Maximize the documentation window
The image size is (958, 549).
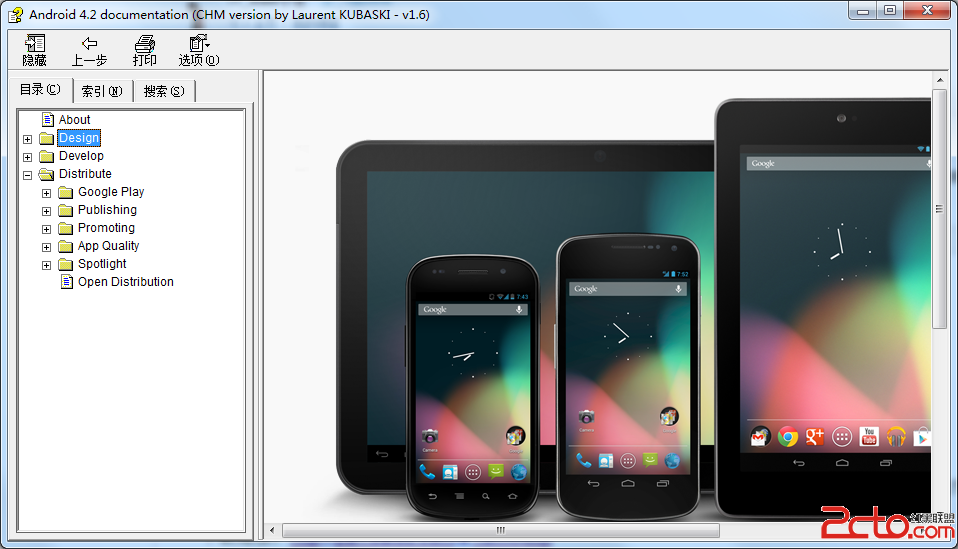(890, 11)
